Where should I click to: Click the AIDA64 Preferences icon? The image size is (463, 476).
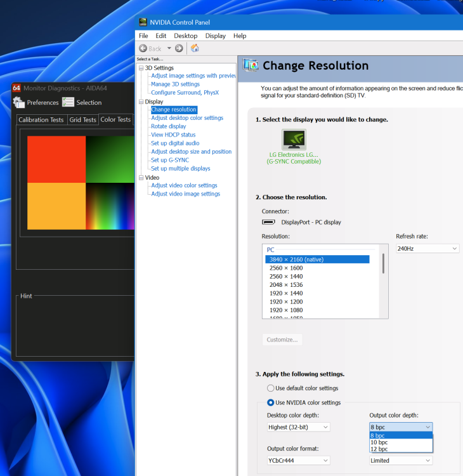pos(19,102)
